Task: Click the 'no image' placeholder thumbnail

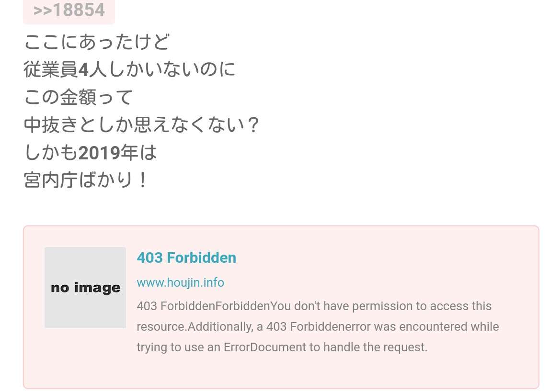Action: (x=85, y=288)
